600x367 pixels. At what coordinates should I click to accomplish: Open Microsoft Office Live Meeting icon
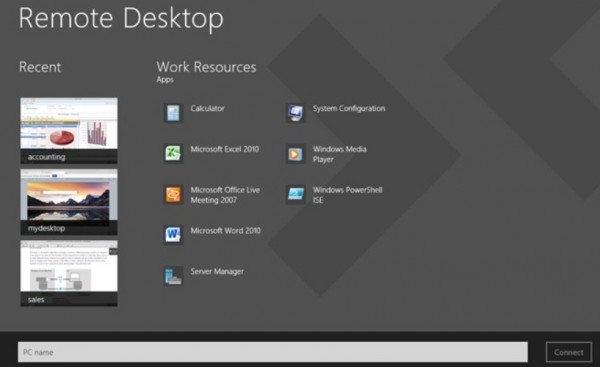[173, 195]
